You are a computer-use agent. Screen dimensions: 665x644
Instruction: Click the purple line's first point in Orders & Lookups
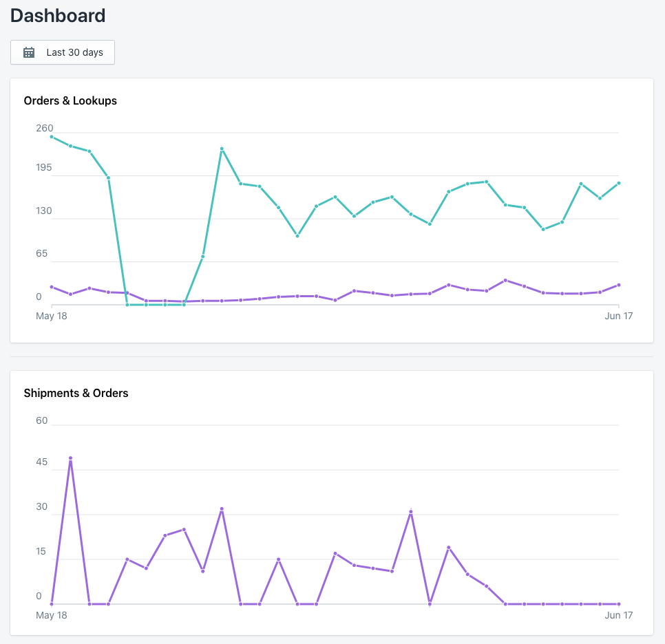[x=52, y=287]
